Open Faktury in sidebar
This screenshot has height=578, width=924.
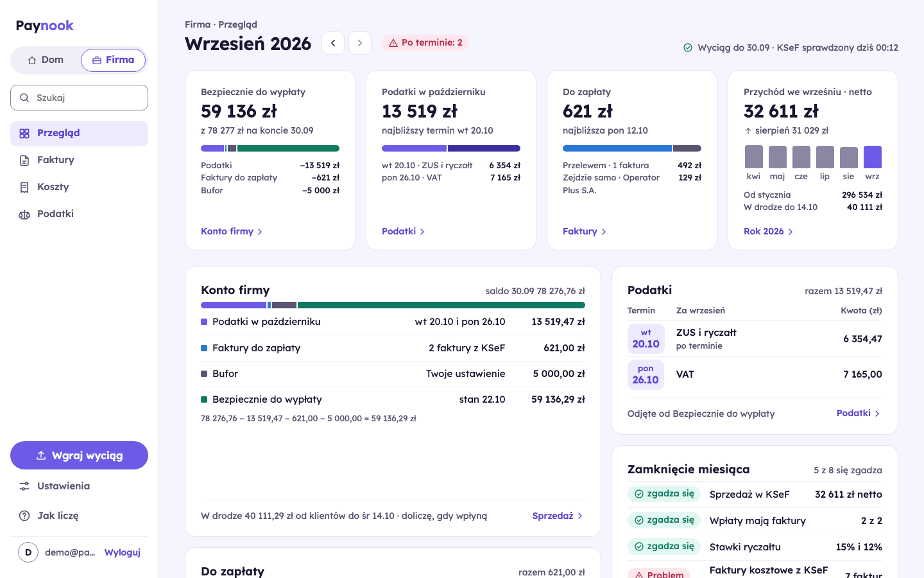[x=79, y=161]
